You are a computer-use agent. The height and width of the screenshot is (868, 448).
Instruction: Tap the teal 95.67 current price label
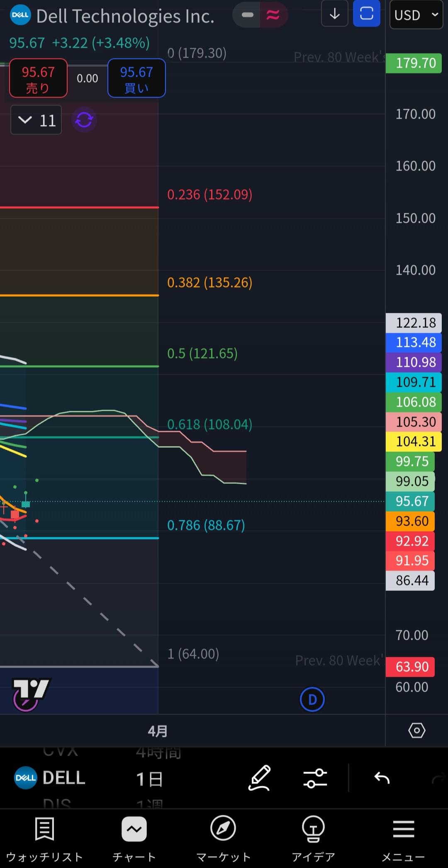(x=410, y=501)
